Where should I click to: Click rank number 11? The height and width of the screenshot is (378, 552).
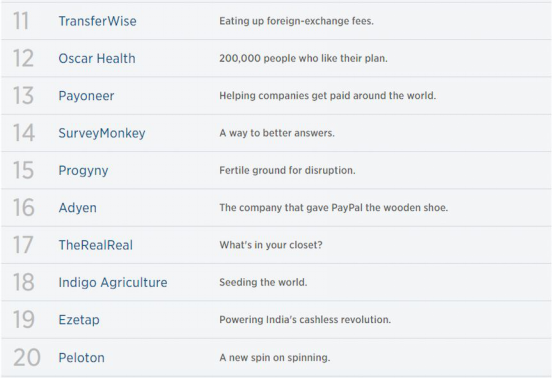(21, 21)
